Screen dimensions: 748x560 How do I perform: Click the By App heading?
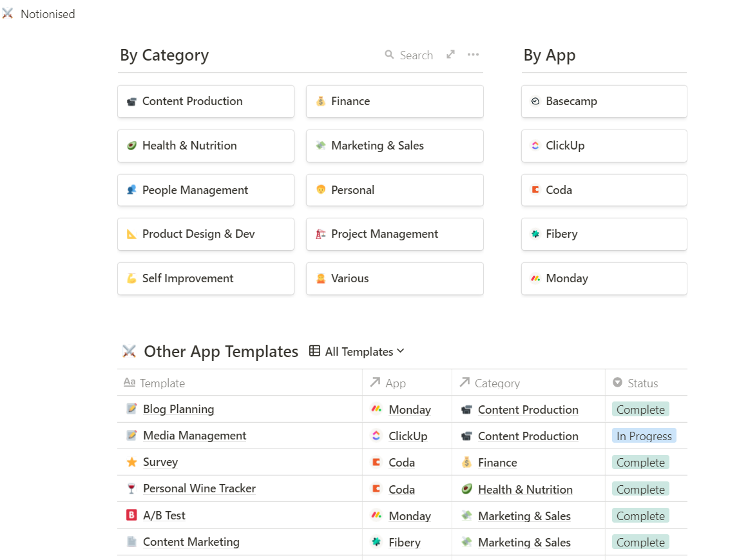pyautogui.click(x=550, y=55)
